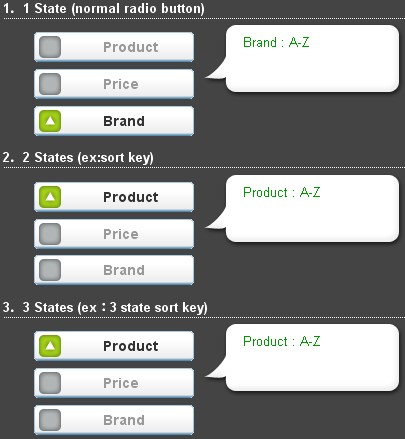Click the gray indicator on Brand in section 2
Image resolution: width=405 pixels, height=439 pixels.
coord(50,270)
